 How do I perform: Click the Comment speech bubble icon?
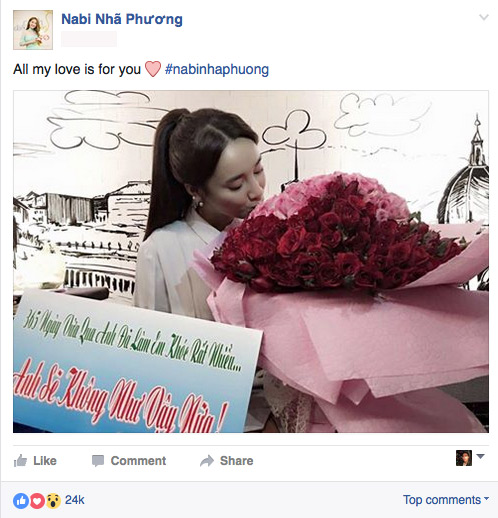click(x=98, y=461)
